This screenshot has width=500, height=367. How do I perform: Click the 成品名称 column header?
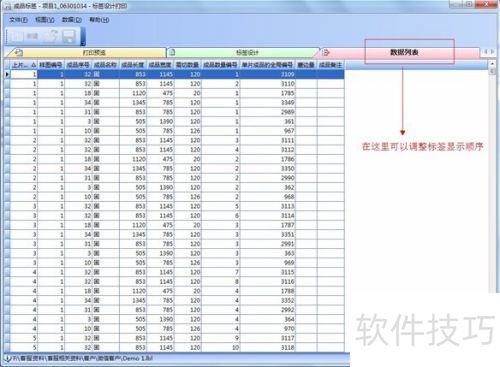coord(105,65)
